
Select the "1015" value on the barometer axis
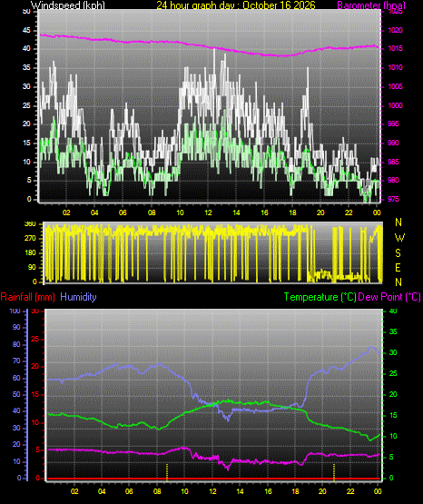(396, 48)
